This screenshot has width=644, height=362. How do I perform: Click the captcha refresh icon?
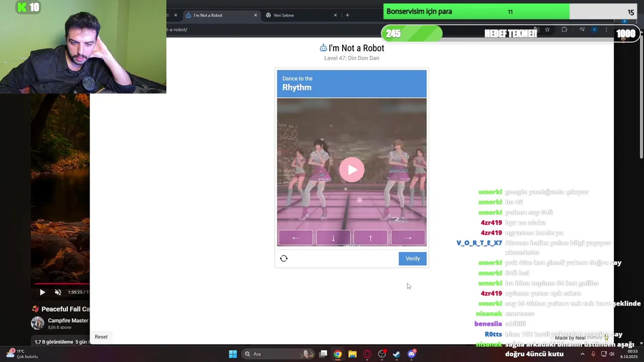click(x=284, y=258)
